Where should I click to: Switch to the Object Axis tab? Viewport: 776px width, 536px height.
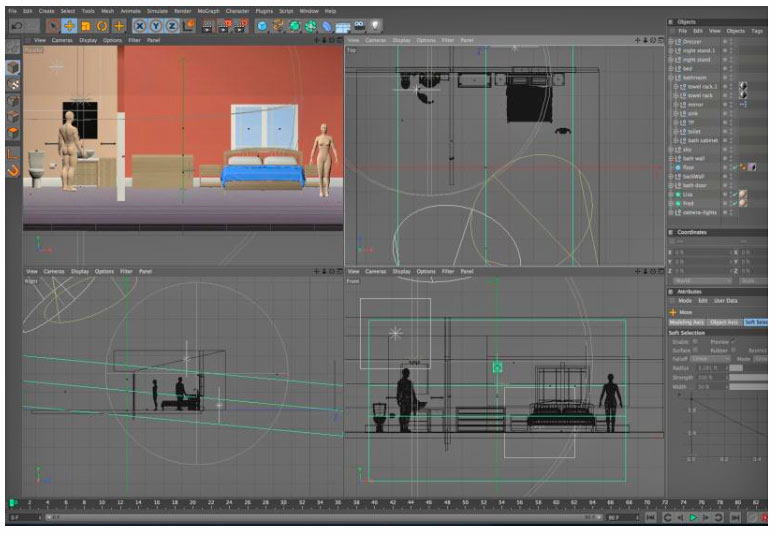[723, 322]
